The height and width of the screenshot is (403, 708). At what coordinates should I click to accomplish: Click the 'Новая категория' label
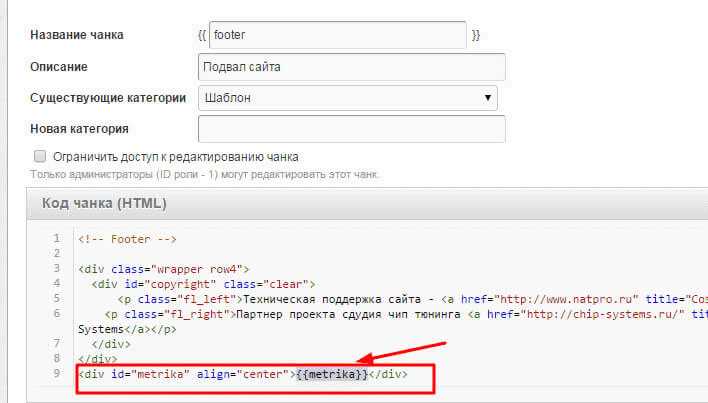pyautogui.click(x=79, y=129)
